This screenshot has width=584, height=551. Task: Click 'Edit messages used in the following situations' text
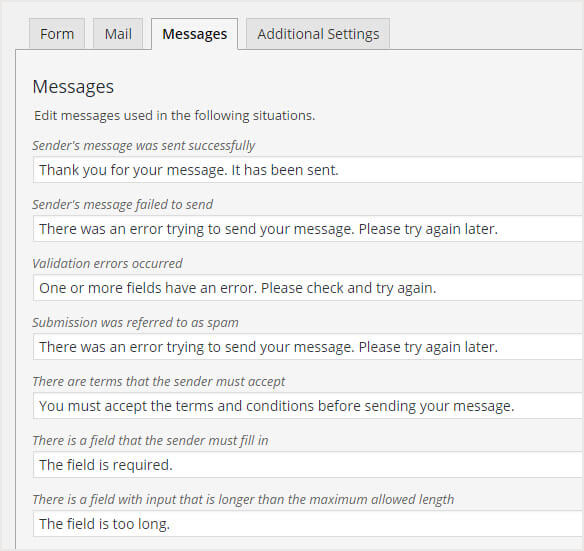pyautogui.click(x=175, y=116)
